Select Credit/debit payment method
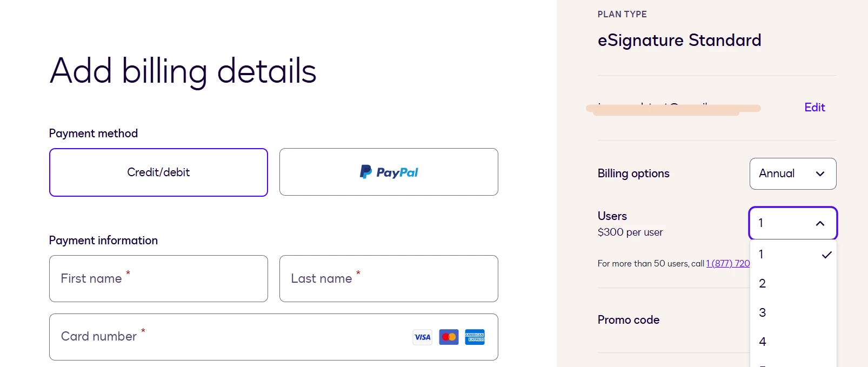This screenshot has height=367, width=868. coord(158,172)
